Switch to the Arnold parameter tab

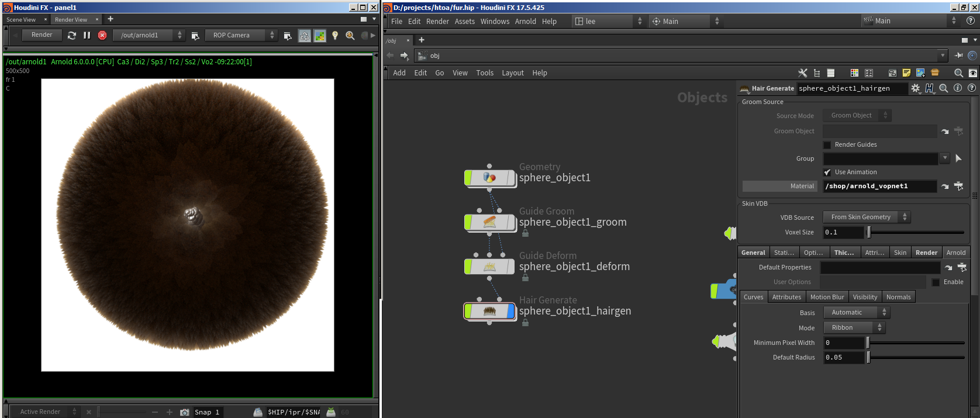pos(956,253)
